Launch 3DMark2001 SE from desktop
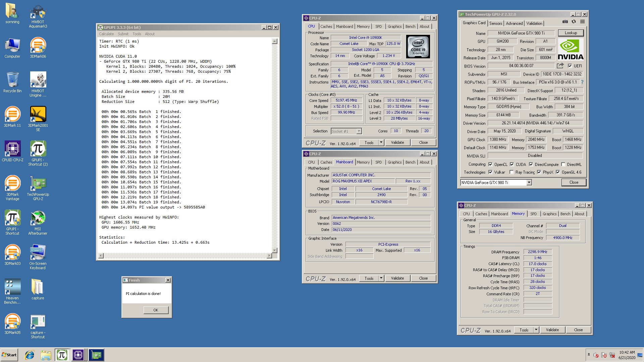 click(38, 119)
